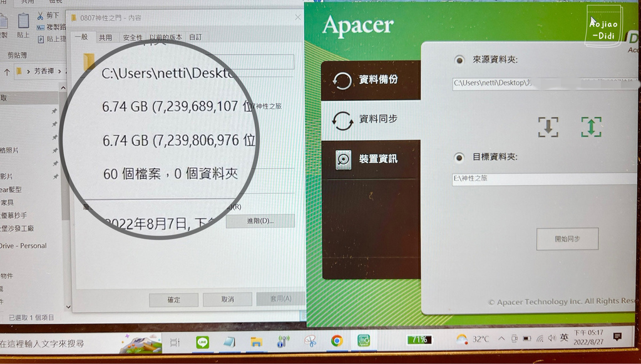Open Task View from the taskbar
The width and height of the screenshot is (641, 364).
pos(175,342)
